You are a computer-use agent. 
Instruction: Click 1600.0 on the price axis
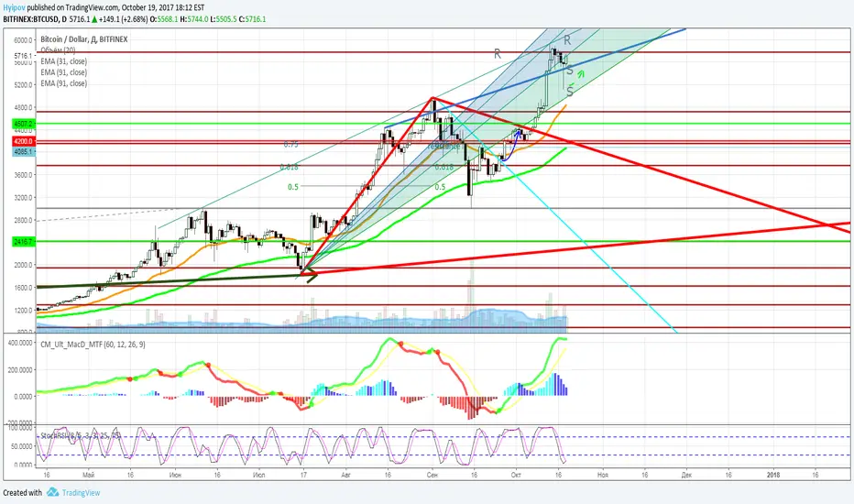[x=24, y=288]
